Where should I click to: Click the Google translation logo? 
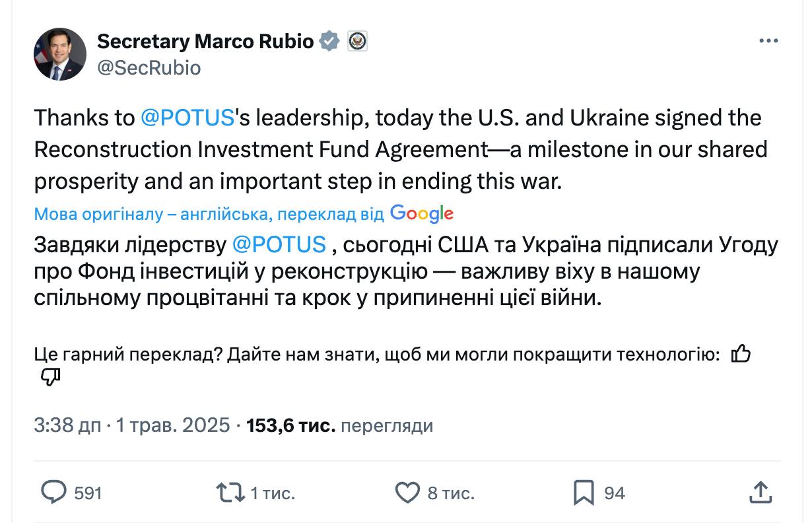click(x=421, y=213)
